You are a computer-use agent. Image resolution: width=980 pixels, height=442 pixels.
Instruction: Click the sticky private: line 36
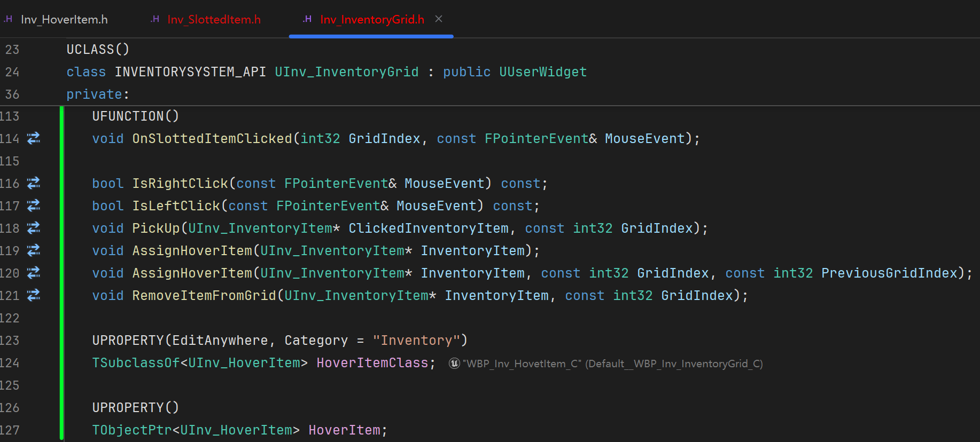click(x=98, y=94)
